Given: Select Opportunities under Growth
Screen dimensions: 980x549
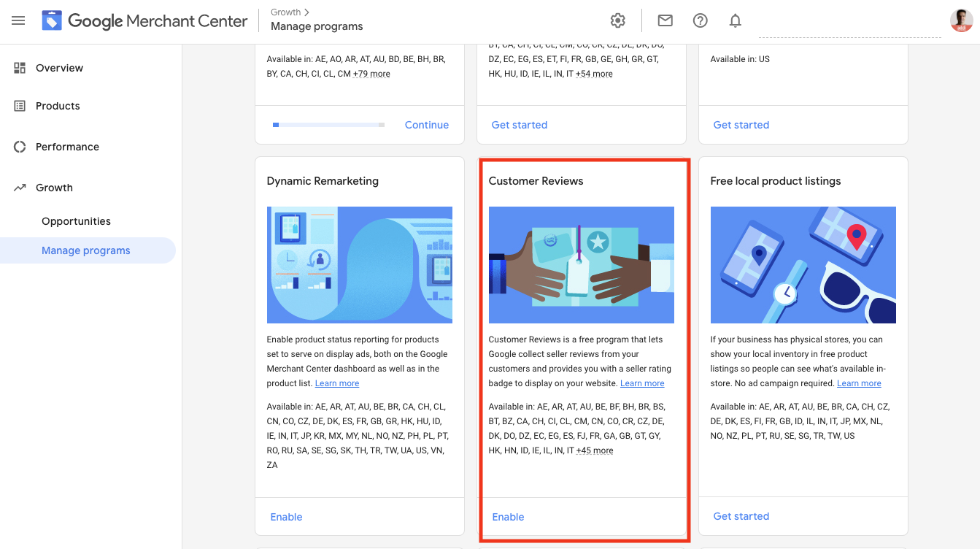Looking at the screenshot, I should 76,221.
